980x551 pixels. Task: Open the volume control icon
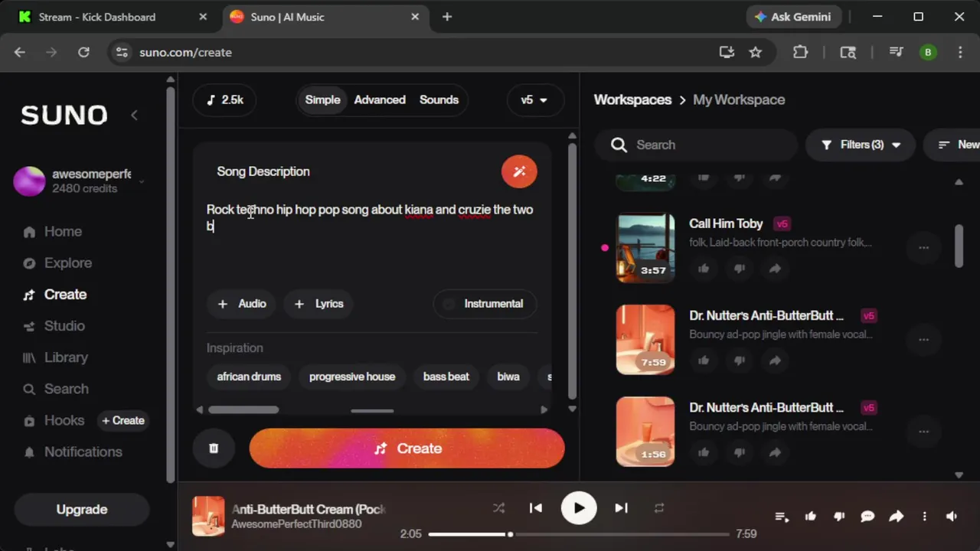click(x=952, y=517)
